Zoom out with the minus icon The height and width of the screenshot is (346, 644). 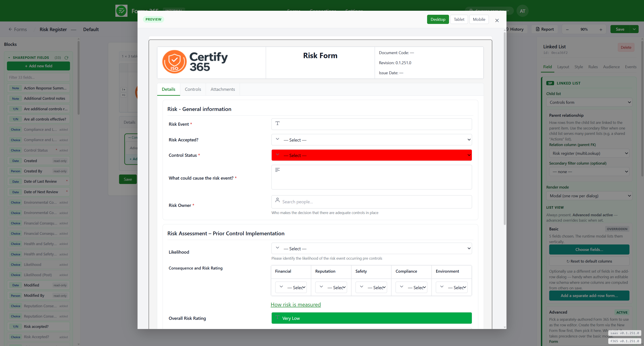(567, 30)
